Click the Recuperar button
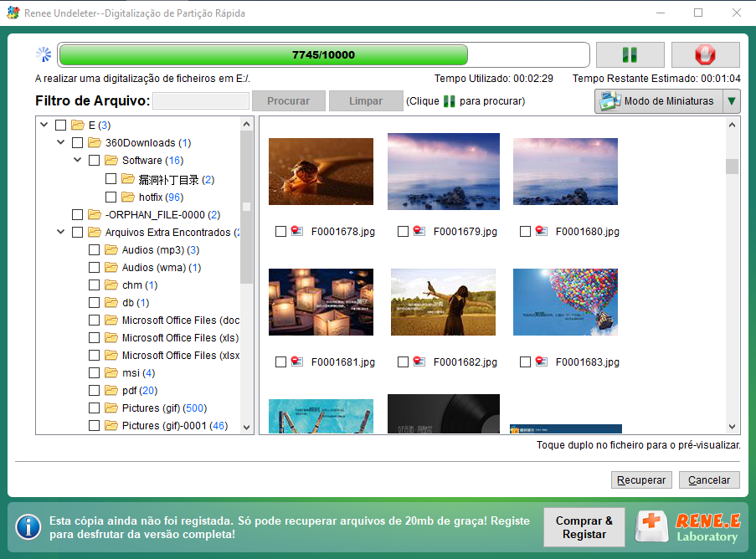This screenshot has height=559, width=756. pyautogui.click(x=641, y=480)
